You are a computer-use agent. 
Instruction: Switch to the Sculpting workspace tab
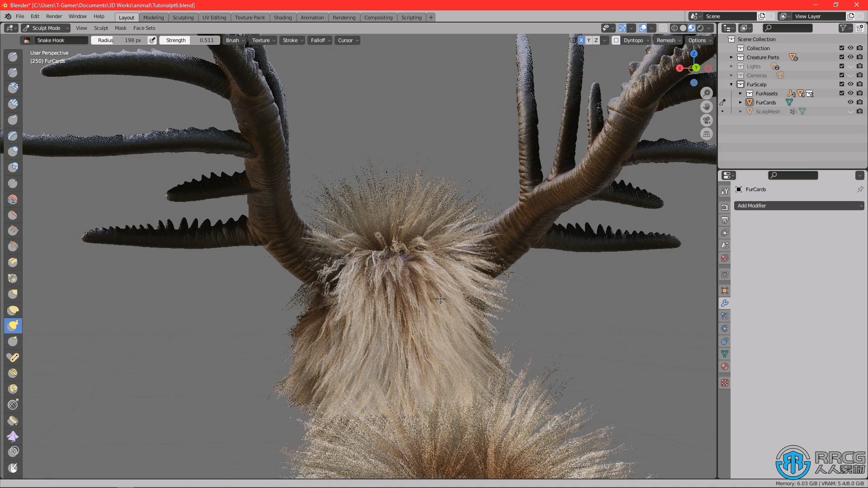(x=183, y=18)
